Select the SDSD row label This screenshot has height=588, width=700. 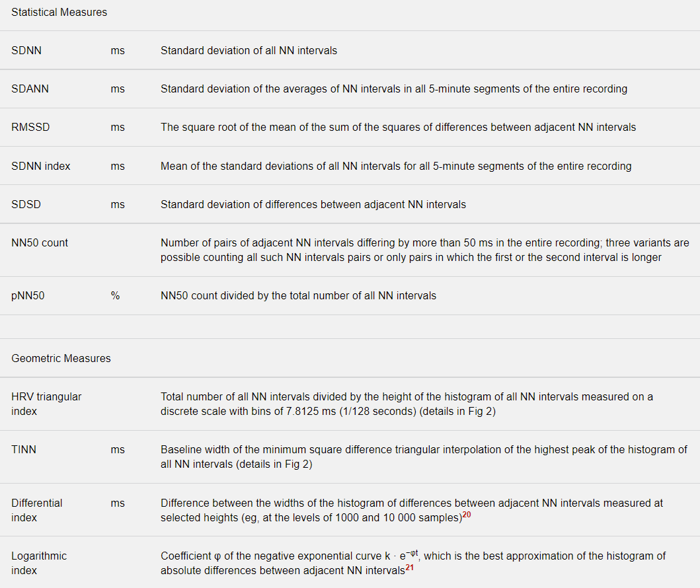click(26, 204)
